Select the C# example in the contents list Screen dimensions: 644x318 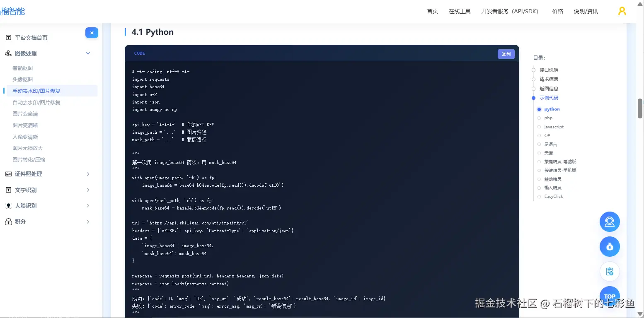[547, 135]
